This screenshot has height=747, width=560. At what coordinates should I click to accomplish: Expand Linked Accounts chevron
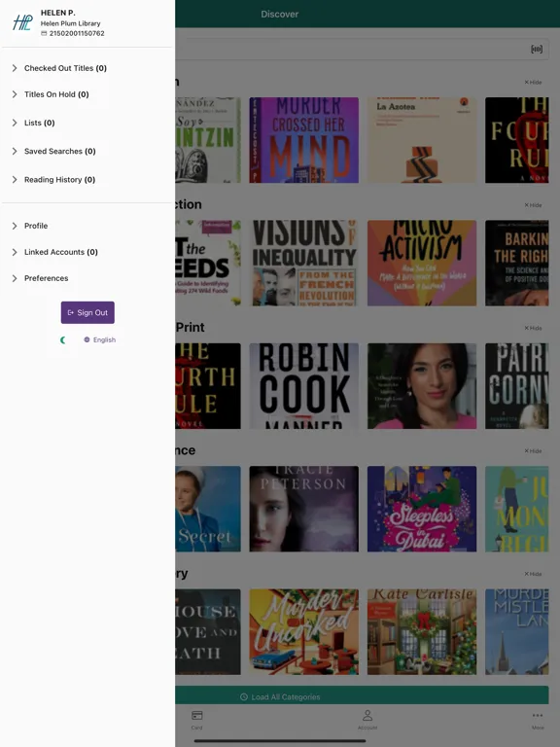(x=15, y=252)
